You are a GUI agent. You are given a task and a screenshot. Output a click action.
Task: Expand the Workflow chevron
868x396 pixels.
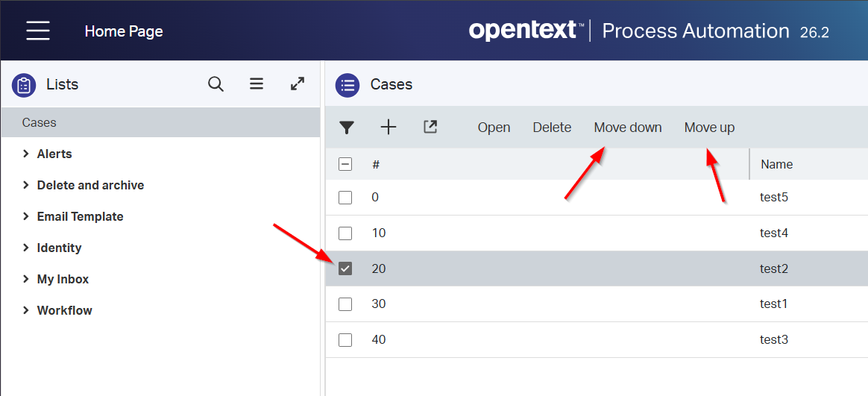[25, 310]
